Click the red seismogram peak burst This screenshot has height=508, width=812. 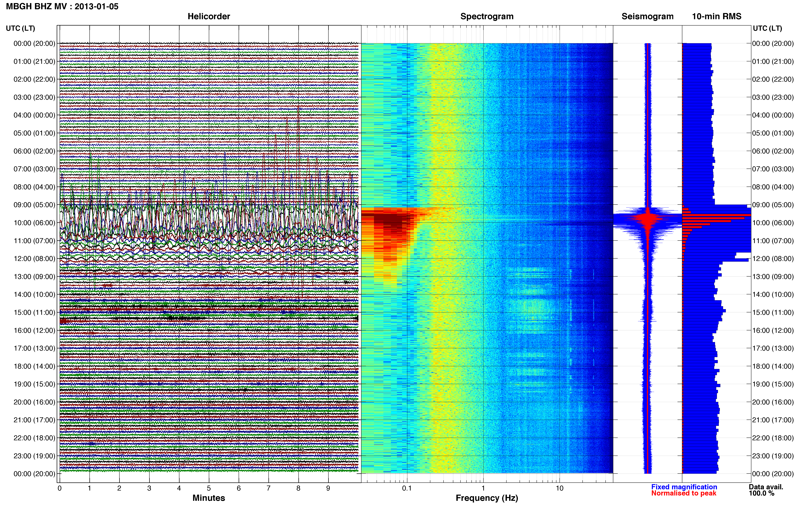[x=648, y=218]
